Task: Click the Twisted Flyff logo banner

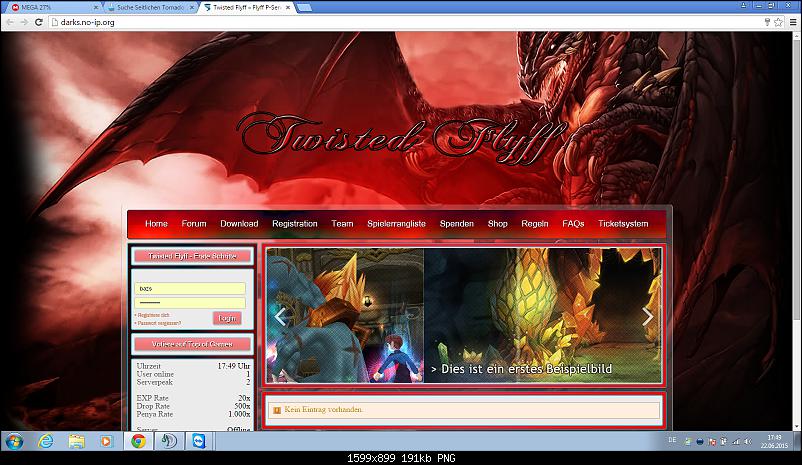Action: tap(403, 138)
